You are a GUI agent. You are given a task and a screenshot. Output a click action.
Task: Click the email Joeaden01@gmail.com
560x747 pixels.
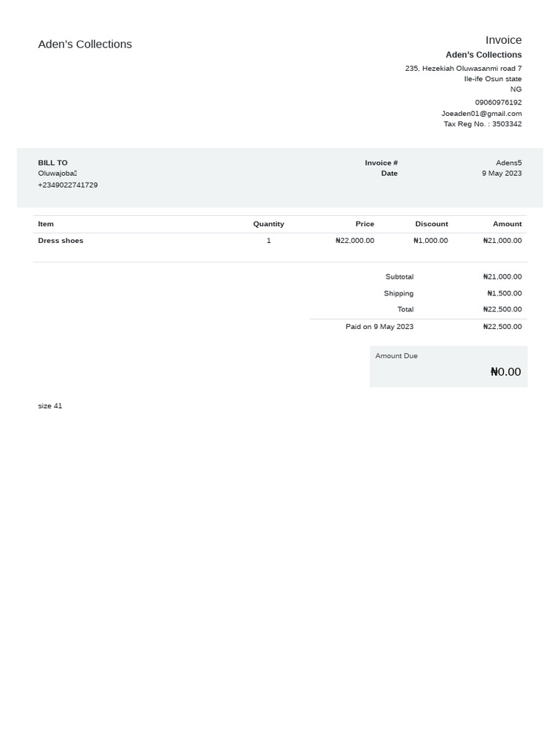[x=481, y=113]
